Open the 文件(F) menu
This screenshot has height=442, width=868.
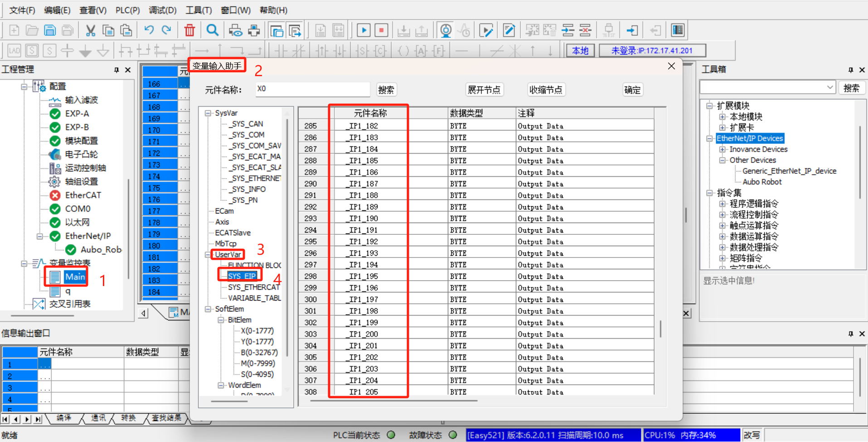(22, 10)
